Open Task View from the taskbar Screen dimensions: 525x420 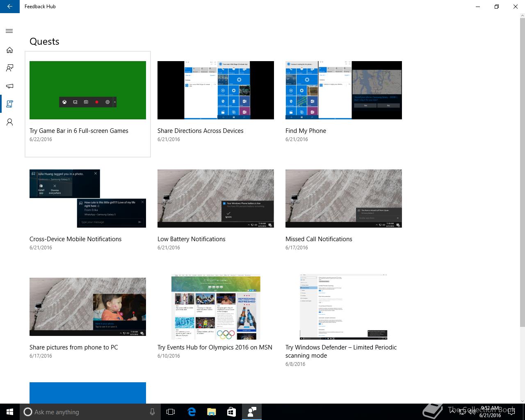click(171, 412)
